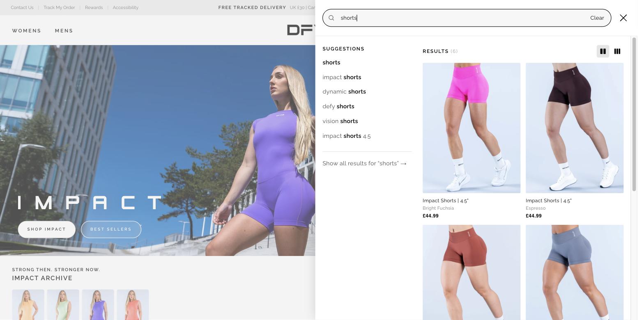Image resolution: width=644 pixels, height=320 pixels.
Task: Select the "shorts" suggestion
Action: 331,62
